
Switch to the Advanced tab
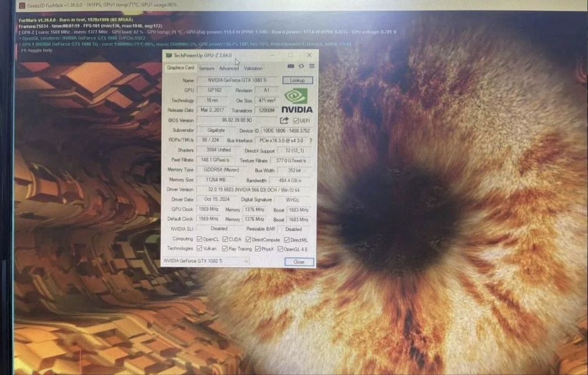[x=229, y=68]
